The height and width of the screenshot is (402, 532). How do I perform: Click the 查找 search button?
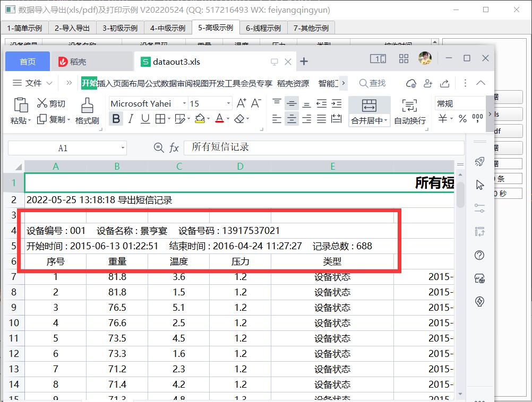(372, 83)
